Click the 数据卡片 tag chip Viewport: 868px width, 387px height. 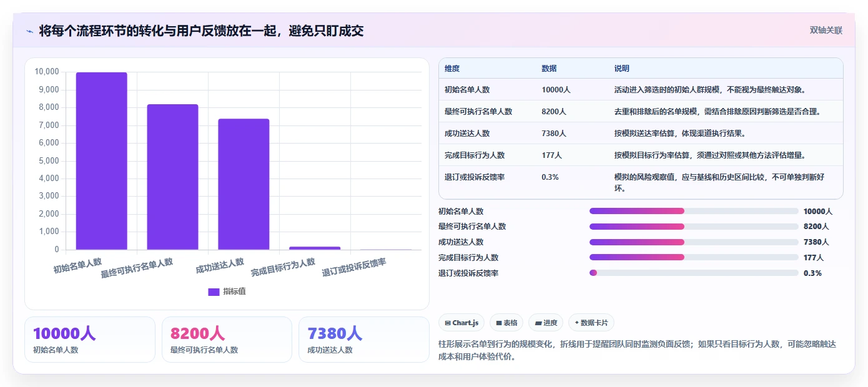coord(591,323)
